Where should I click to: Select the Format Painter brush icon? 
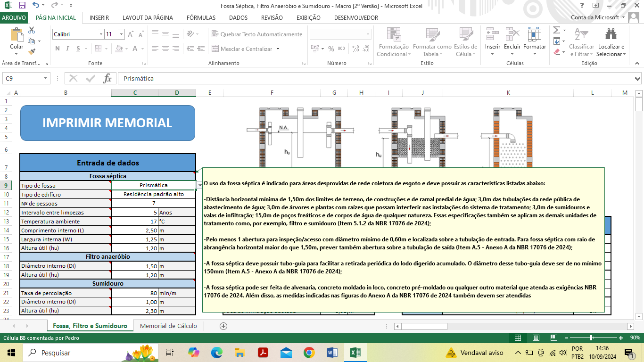tap(32, 52)
